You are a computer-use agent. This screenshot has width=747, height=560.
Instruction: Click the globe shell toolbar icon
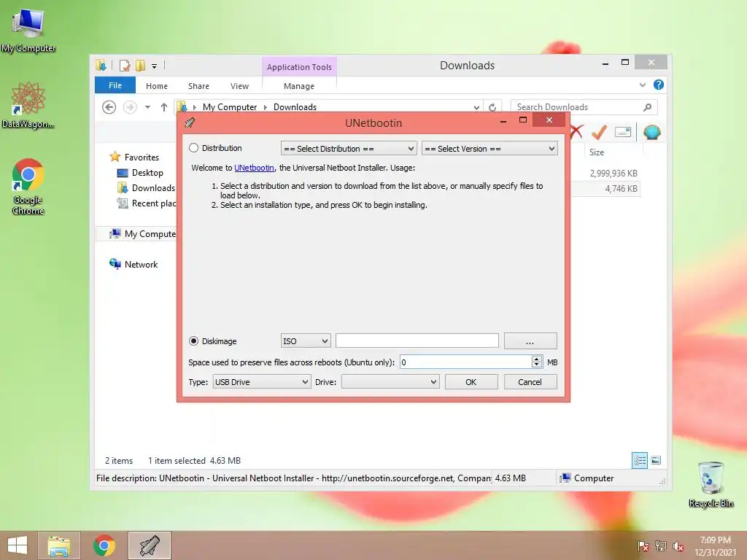pyautogui.click(x=651, y=132)
